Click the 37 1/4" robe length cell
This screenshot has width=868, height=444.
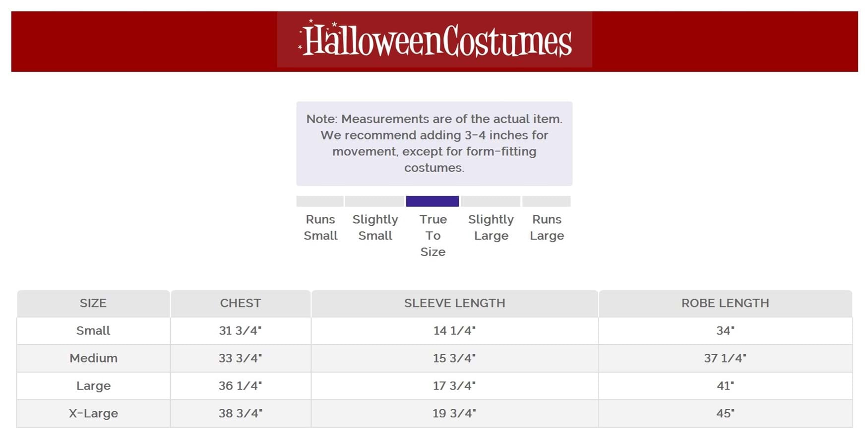(725, 358)
